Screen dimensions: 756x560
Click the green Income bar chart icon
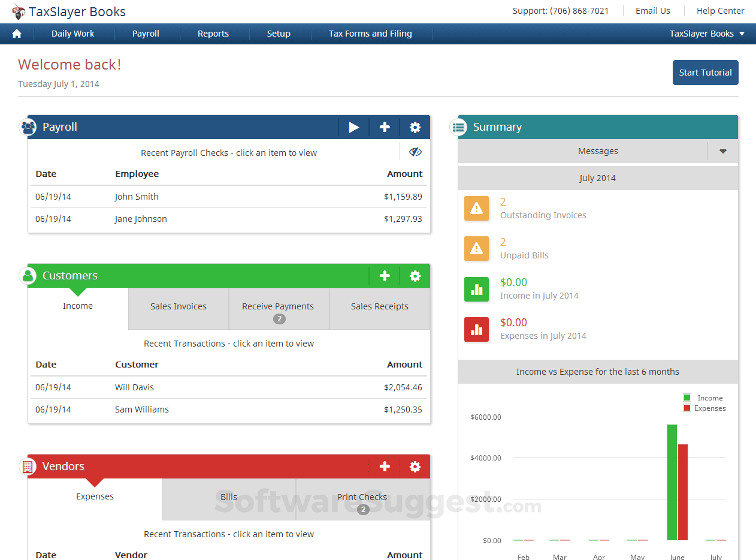click(x=476, y=290)
